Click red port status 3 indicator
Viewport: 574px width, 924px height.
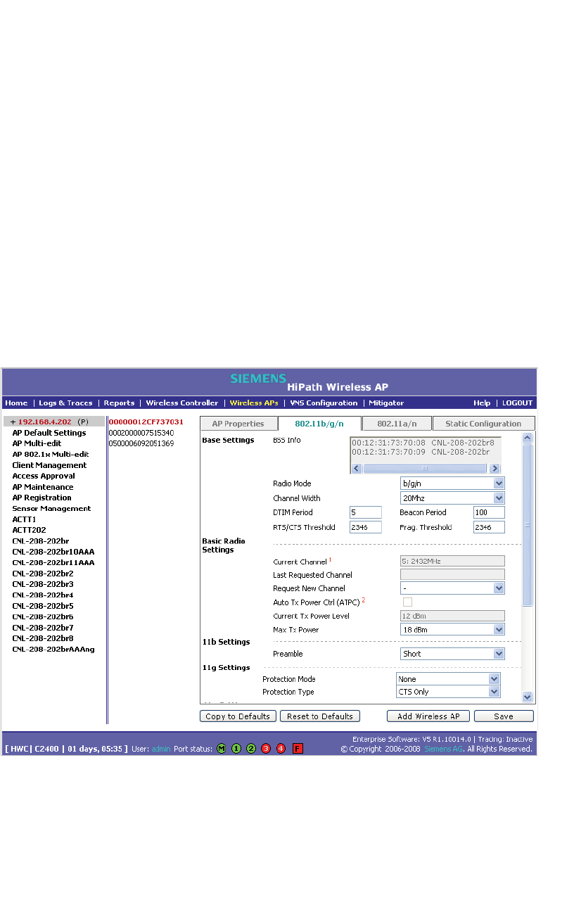click(x=266, y=748)
